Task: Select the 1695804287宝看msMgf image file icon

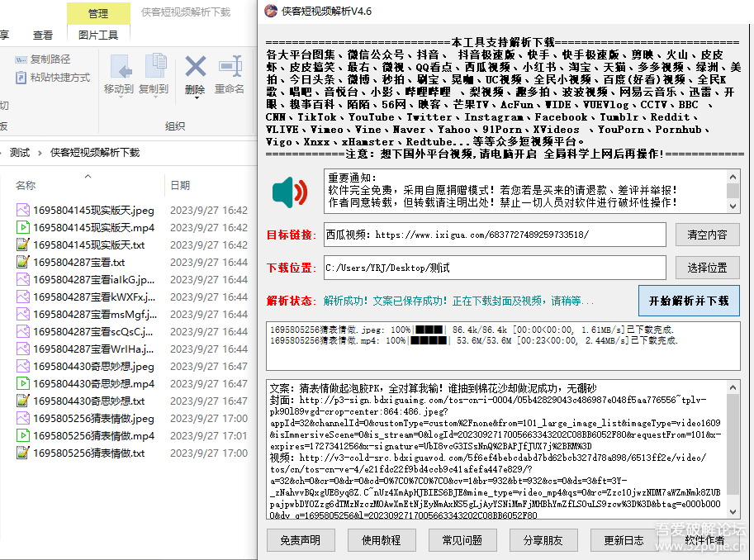Action: (22, 314)
